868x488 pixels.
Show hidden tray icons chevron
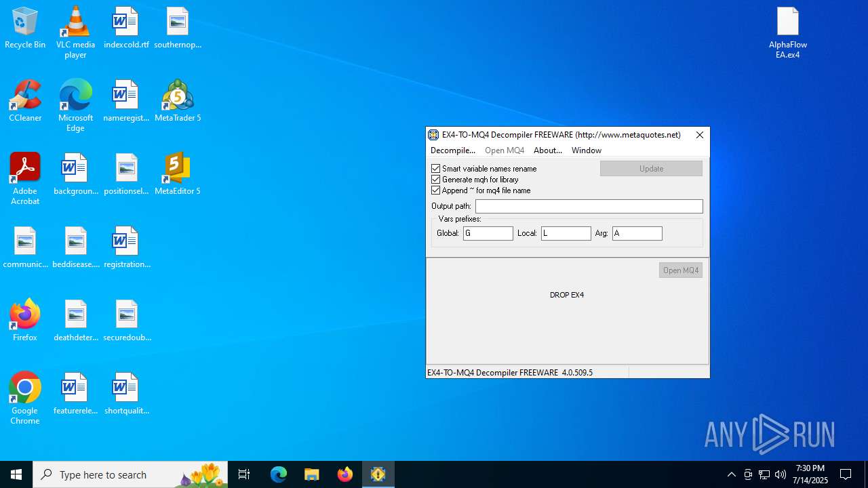731,474
